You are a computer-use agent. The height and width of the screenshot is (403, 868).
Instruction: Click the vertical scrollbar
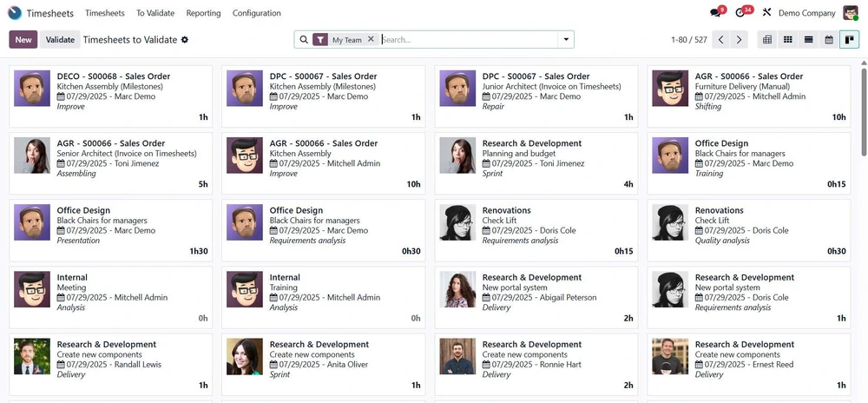[864, 110]
